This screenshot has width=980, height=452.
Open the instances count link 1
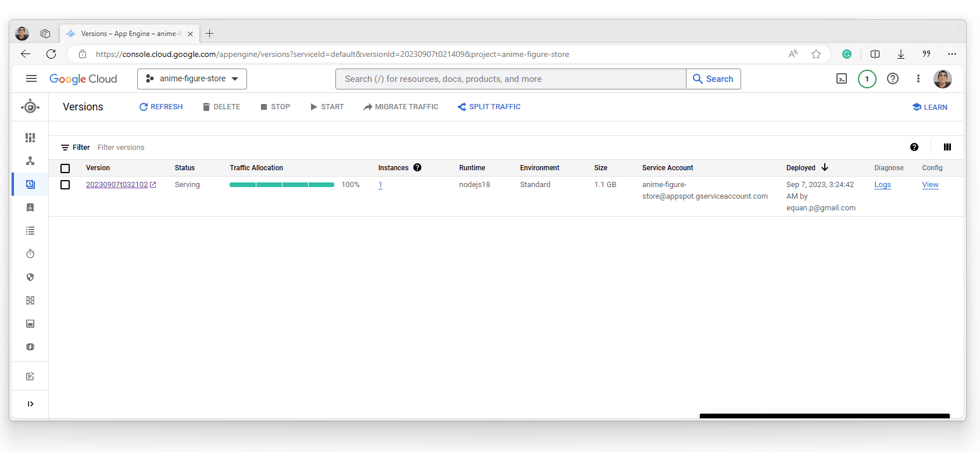pos(380,185)
